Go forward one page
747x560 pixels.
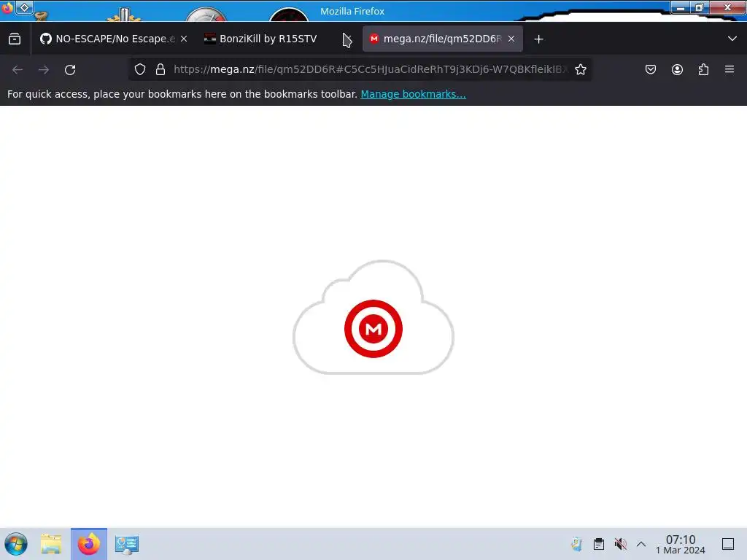pyautogui.click(x=44, y=69)
